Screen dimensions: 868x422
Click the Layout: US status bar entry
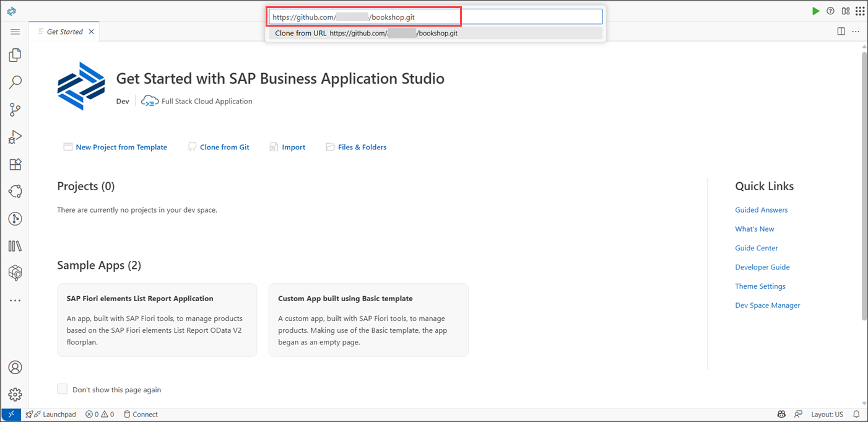point(827,415)
